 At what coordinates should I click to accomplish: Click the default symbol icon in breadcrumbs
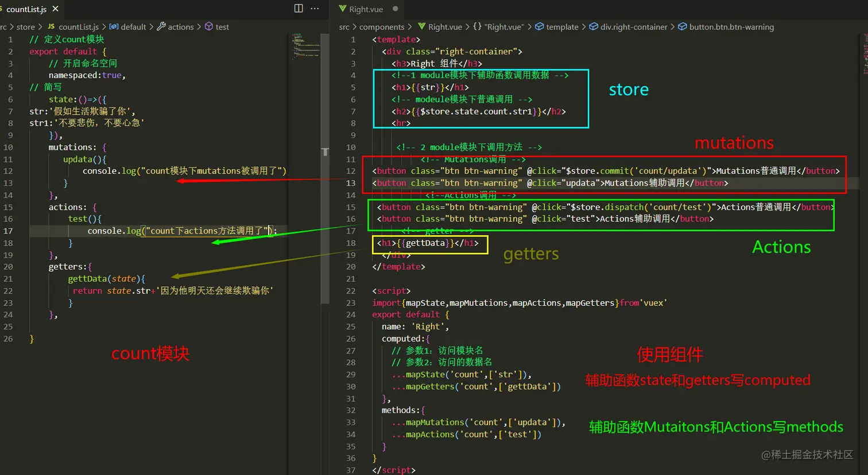(114, 26)
